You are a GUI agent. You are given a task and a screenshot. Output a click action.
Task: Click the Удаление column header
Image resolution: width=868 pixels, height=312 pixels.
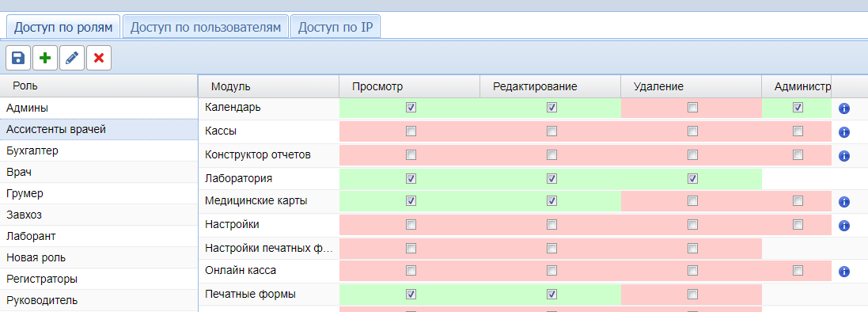[691, 86]
